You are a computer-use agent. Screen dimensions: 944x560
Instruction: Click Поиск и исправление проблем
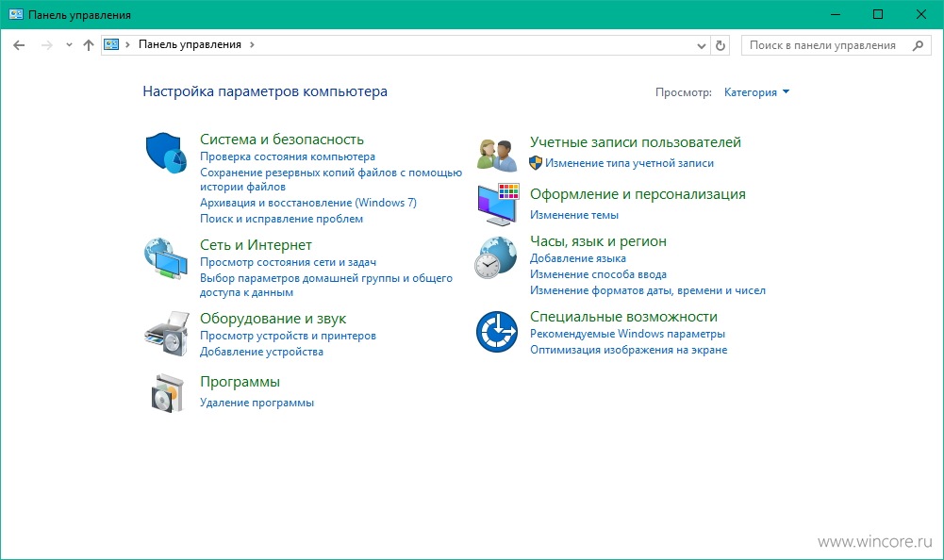tap(281, 219)
